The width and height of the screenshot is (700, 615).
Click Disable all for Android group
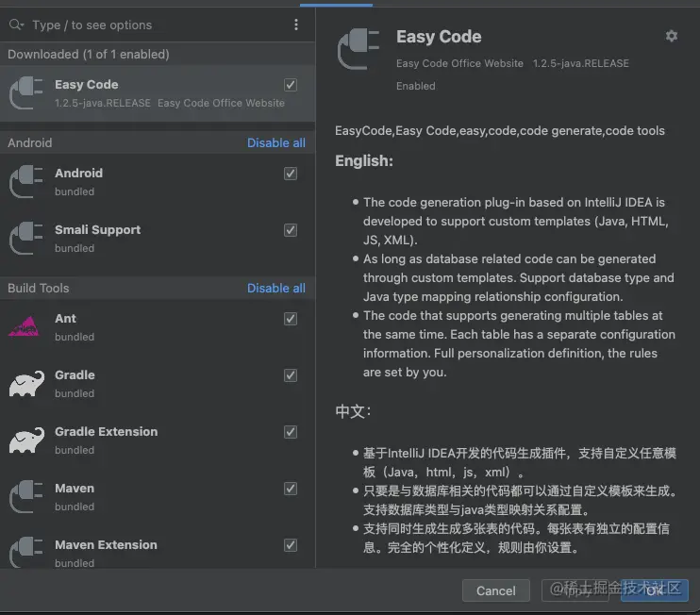[276, 143]
